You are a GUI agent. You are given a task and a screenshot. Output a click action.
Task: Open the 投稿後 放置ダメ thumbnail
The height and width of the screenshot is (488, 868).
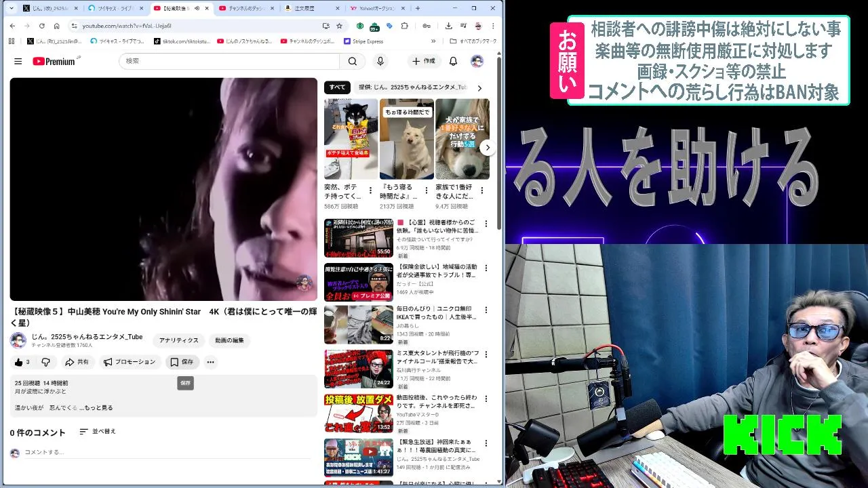pyautogui.click(x=358, y=413)
